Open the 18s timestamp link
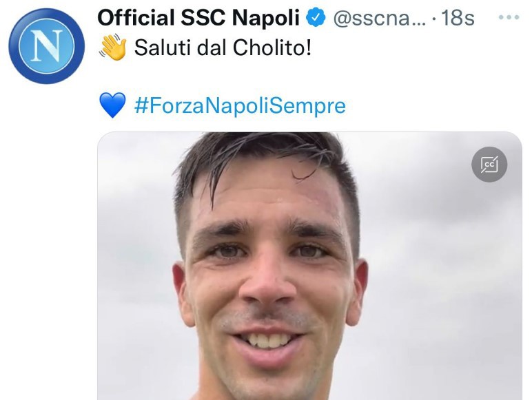 [458, 18]
